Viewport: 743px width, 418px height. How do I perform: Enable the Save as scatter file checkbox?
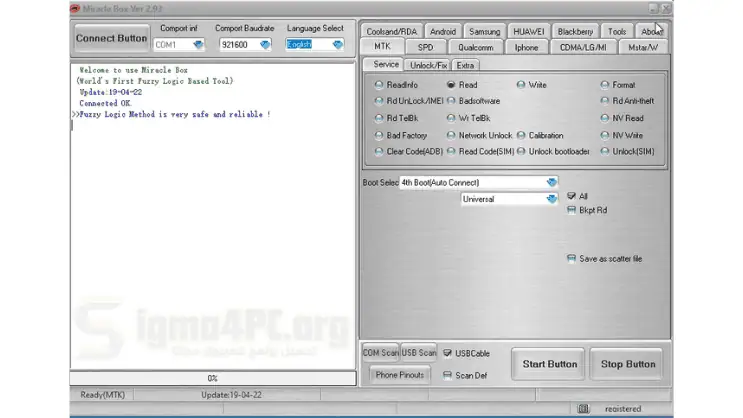[x=571, y=259]
